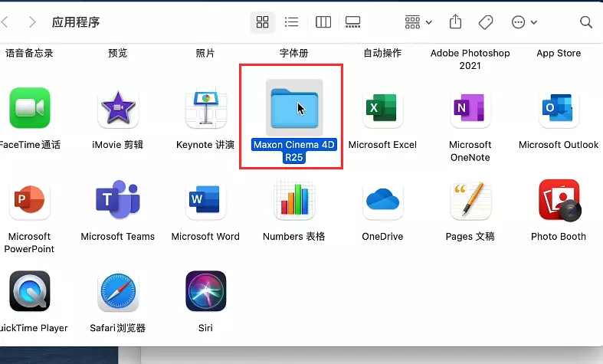Select the Microsoft Excel icon
603x364 pixels.
[x=382, y=108]
